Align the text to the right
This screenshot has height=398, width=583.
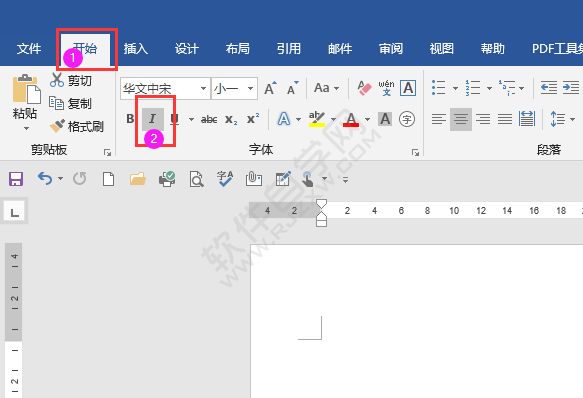(483, 119)
